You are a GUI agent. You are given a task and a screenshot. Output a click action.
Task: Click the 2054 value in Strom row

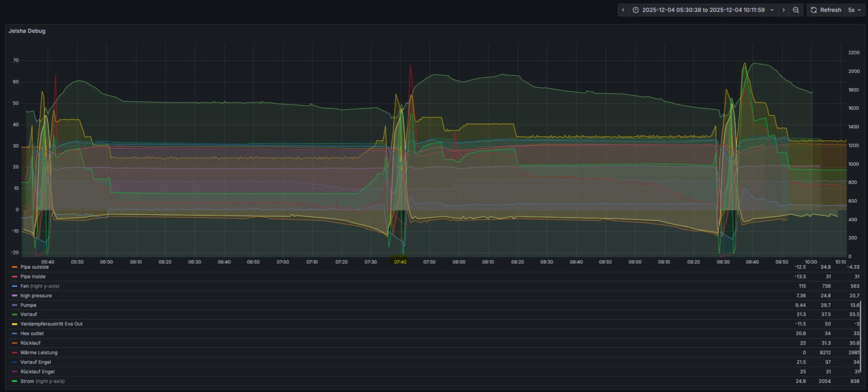825,381
